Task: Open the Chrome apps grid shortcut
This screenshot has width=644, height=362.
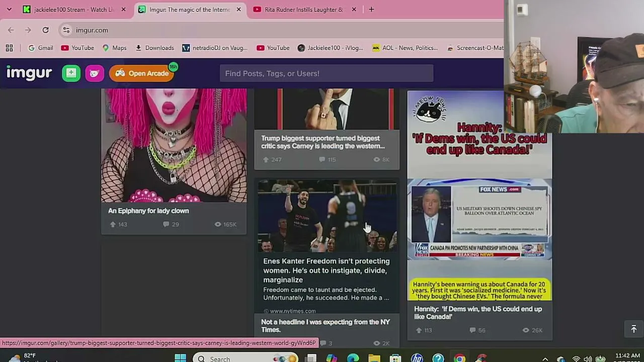Action: tap(9, 48)
